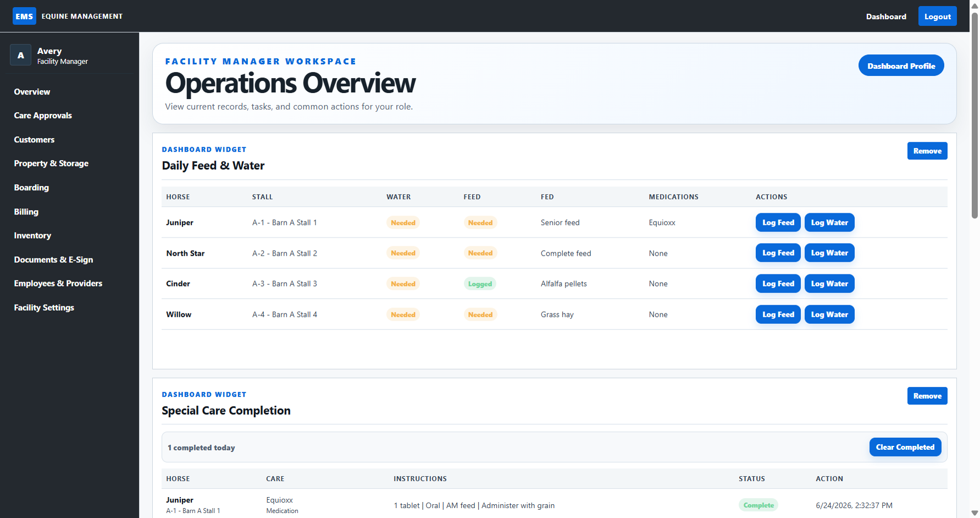Click the EMS logo badge
980x518 pixels.
24,16
